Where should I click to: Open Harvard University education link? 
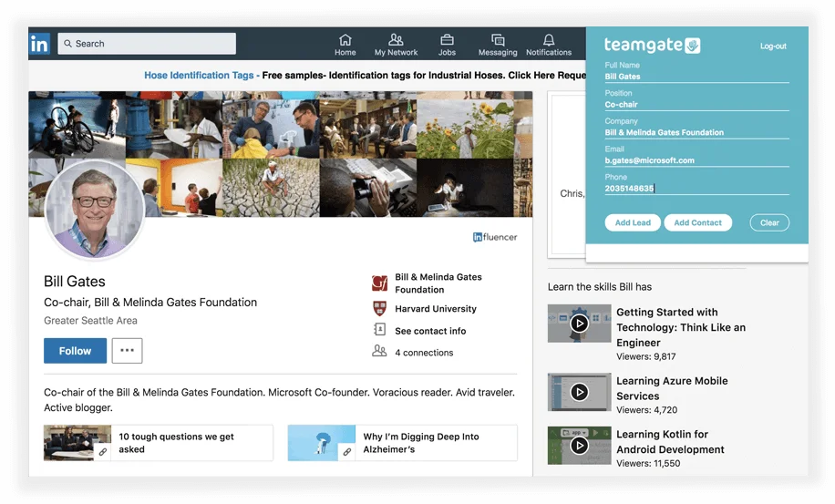click(436, 309)
